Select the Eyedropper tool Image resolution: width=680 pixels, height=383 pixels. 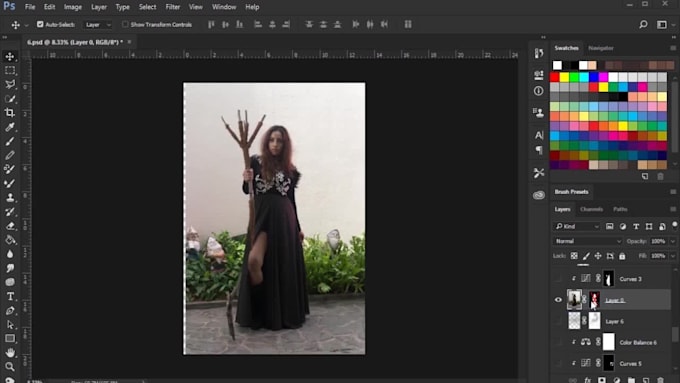[x=10, y=127]
